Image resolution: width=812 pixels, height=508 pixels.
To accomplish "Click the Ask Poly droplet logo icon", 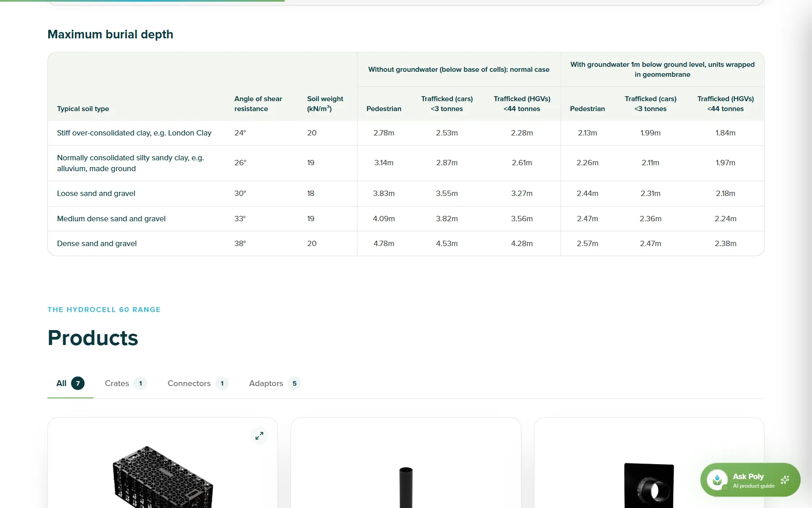I will (x=717, y=480).
